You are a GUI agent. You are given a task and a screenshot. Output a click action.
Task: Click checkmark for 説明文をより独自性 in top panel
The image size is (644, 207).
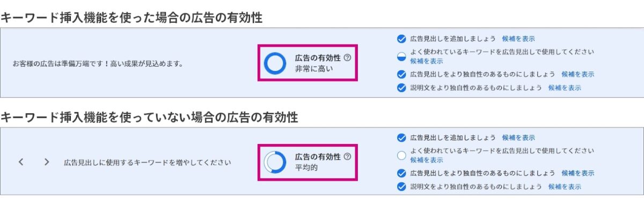click(x=401, y=88)
